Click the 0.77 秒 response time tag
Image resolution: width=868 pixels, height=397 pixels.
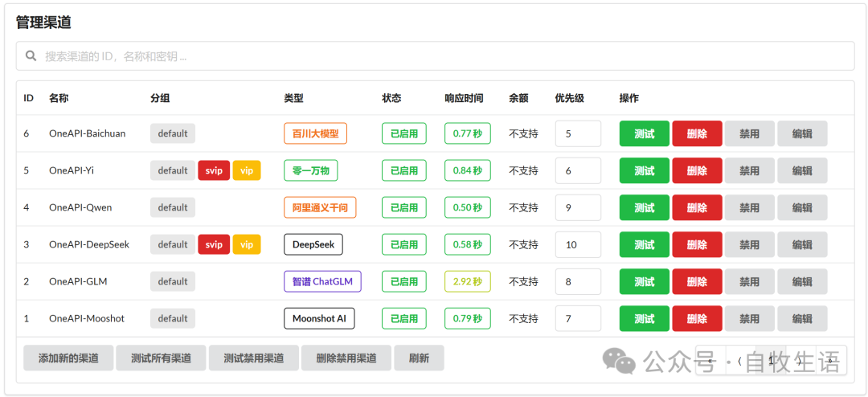pyautogui.click(x=467, y=133)
